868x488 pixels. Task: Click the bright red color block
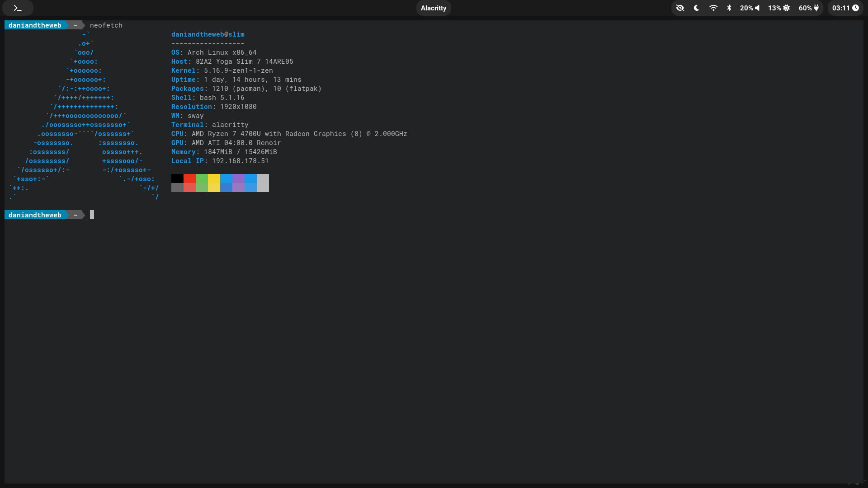click(x=189, y=178)
